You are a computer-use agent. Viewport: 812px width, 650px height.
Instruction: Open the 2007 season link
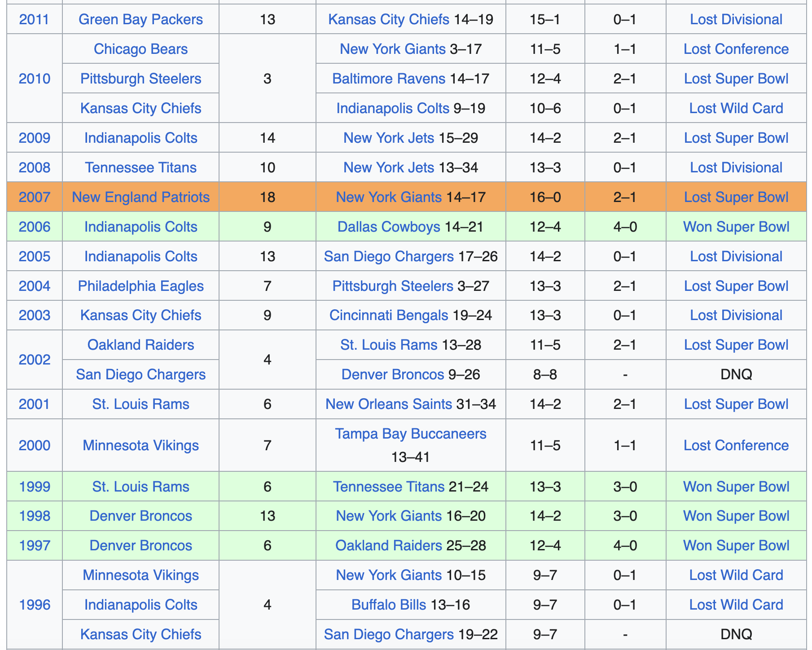34,197
